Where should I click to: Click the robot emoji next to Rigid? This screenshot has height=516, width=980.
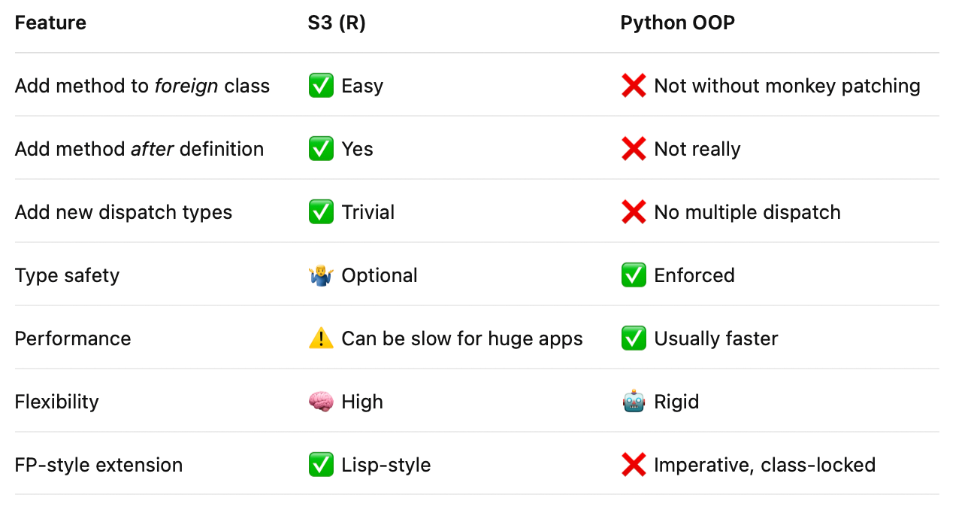(x=634, y=402)
